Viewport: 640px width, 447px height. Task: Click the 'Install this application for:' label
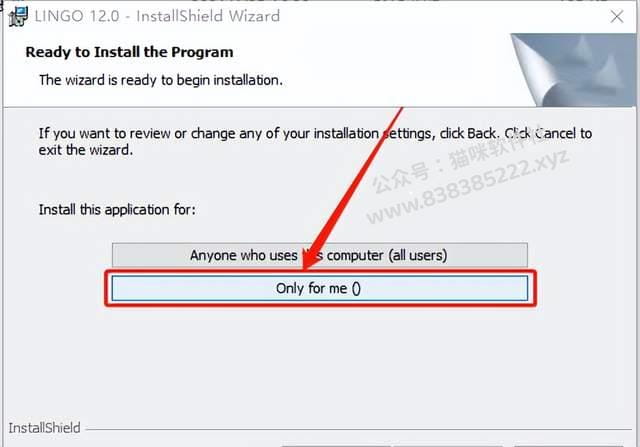point(117,210)
